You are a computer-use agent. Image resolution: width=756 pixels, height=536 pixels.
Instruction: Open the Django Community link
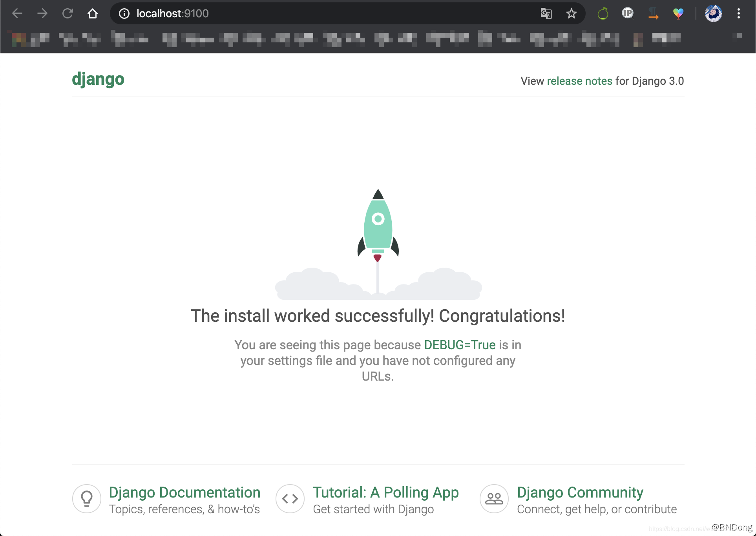580,492
